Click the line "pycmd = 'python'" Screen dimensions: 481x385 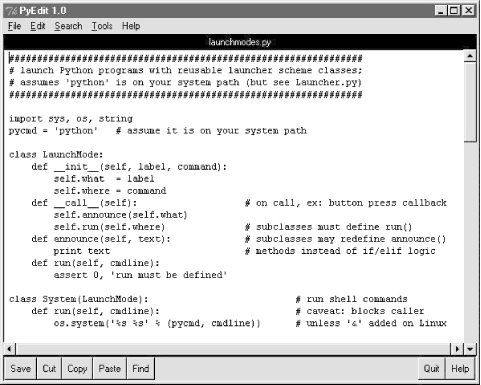pyautogui.click(x=53, y=131)
